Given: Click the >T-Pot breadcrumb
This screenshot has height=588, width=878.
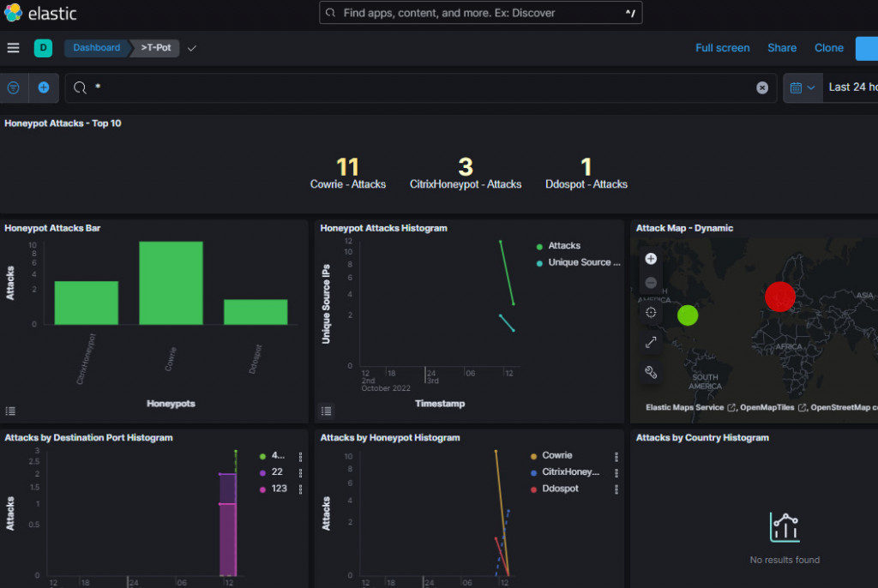Looking at the screenshot, I should coord(156,48).
